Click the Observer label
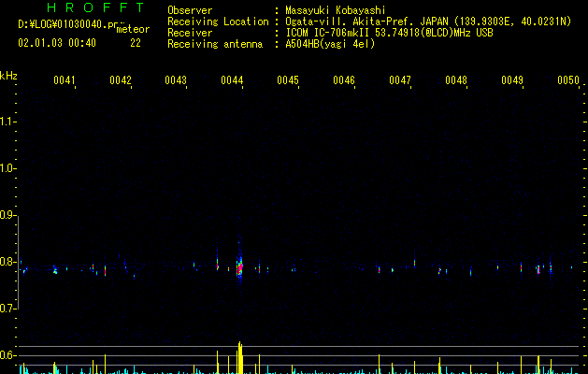This screenshot has height=374, width=588. pyautogui.click(x=190, y=10)
